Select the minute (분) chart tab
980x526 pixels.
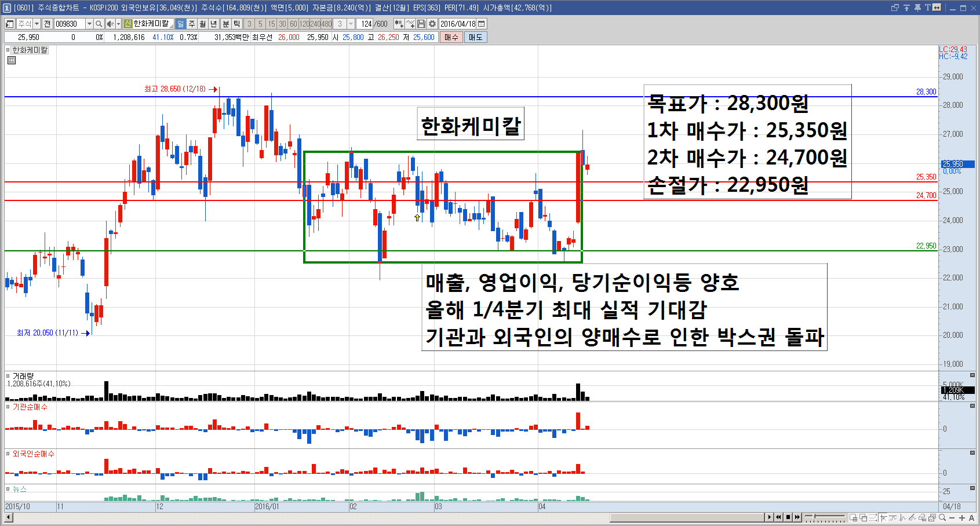[226, 24]
